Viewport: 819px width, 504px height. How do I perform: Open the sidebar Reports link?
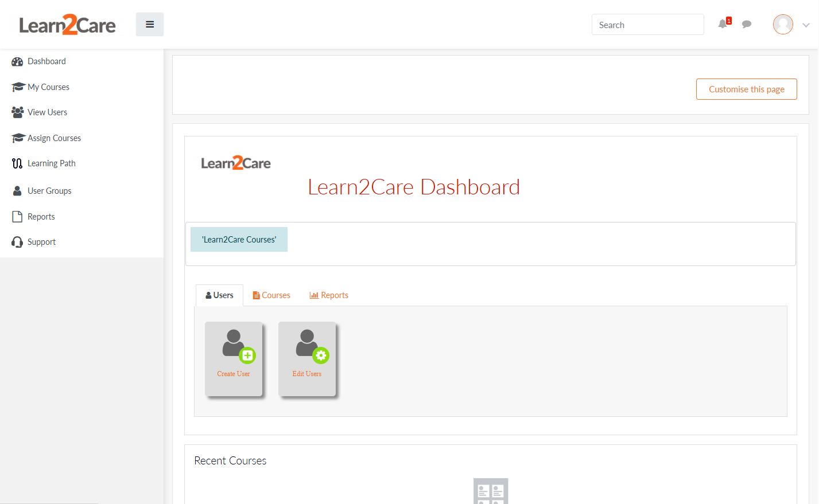(41, 217)
